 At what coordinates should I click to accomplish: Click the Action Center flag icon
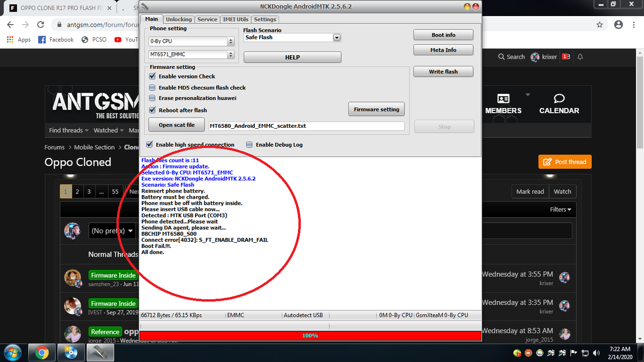[x=574, y=353]
